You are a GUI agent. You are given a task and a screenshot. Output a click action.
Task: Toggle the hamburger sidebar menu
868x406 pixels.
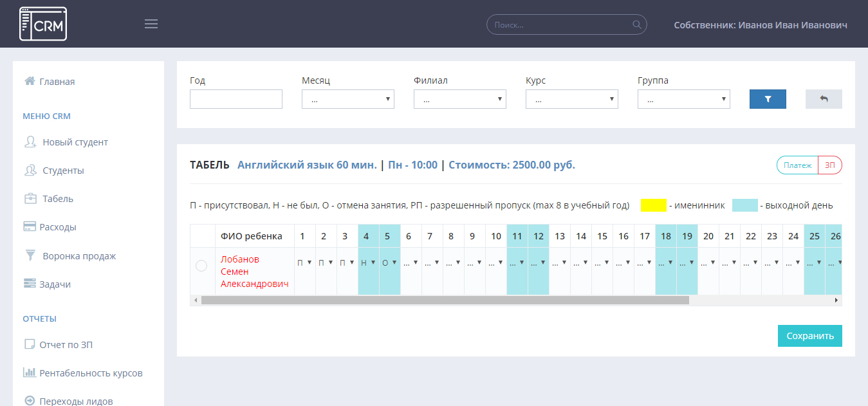(151, 24)
